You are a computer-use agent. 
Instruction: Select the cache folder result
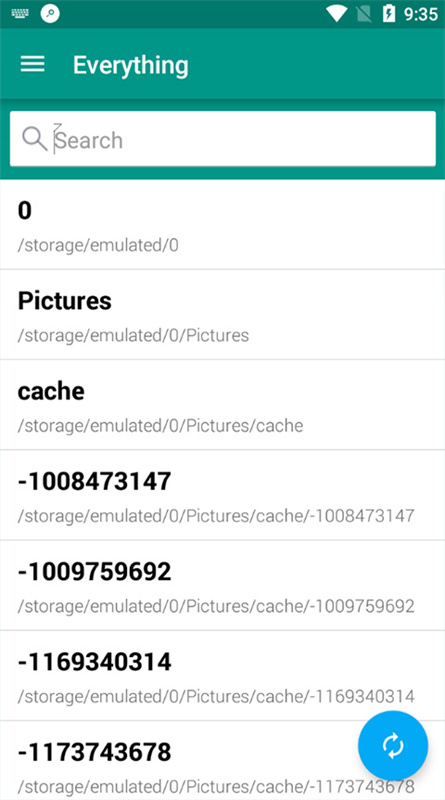[222, 405]
